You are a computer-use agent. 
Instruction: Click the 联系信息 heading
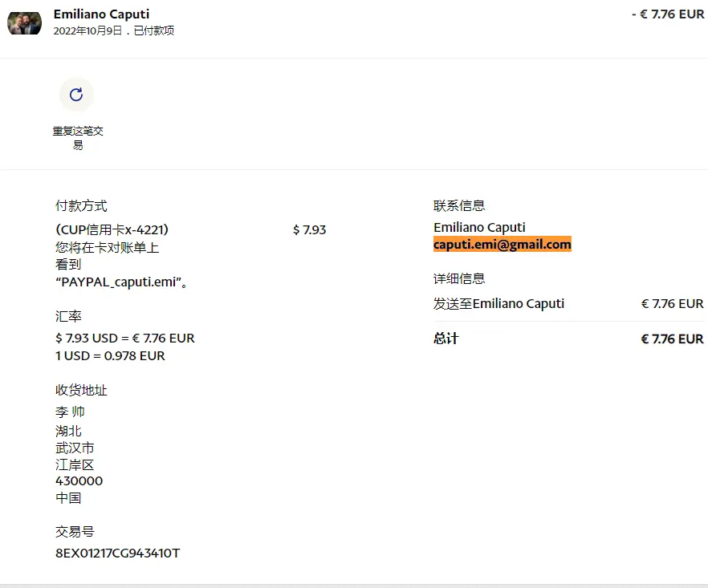[459, 206]
